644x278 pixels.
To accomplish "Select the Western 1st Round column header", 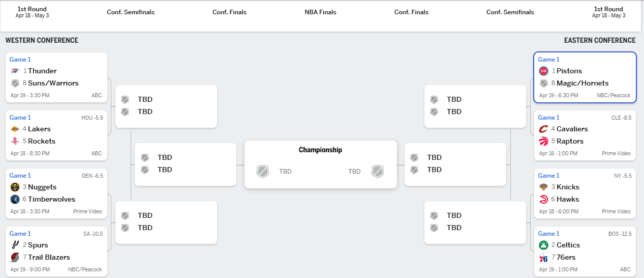I will 32,12.
